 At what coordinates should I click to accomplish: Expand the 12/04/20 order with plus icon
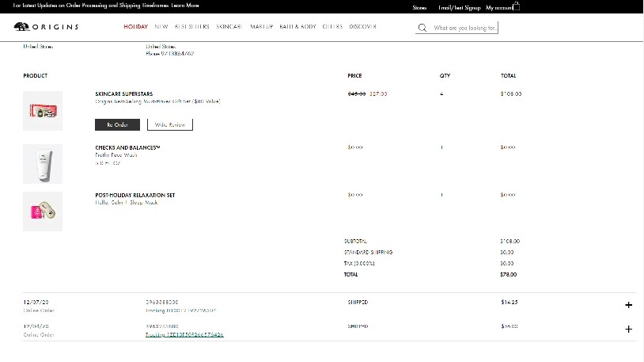pos(628,329)
